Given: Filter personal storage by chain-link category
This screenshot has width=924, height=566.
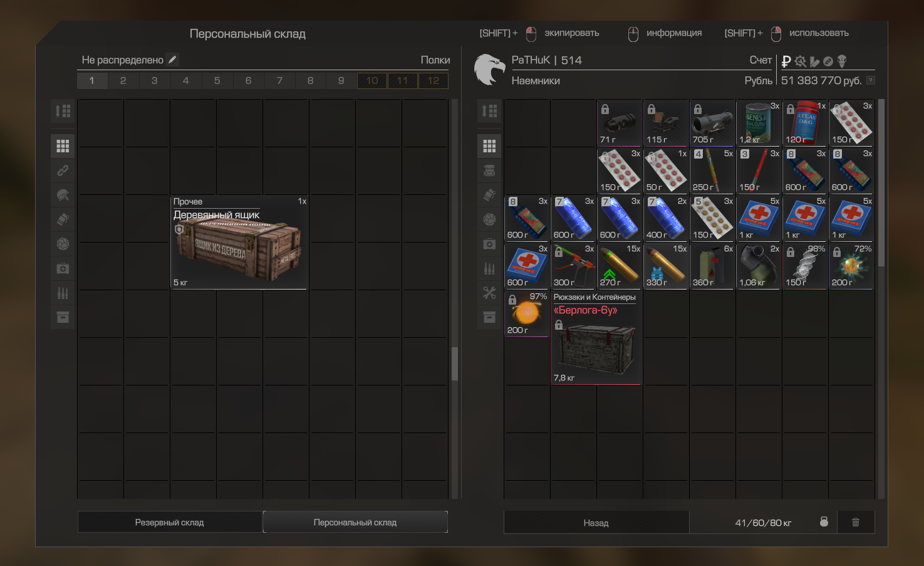Looking at the screenshot, I should (63, 170).
